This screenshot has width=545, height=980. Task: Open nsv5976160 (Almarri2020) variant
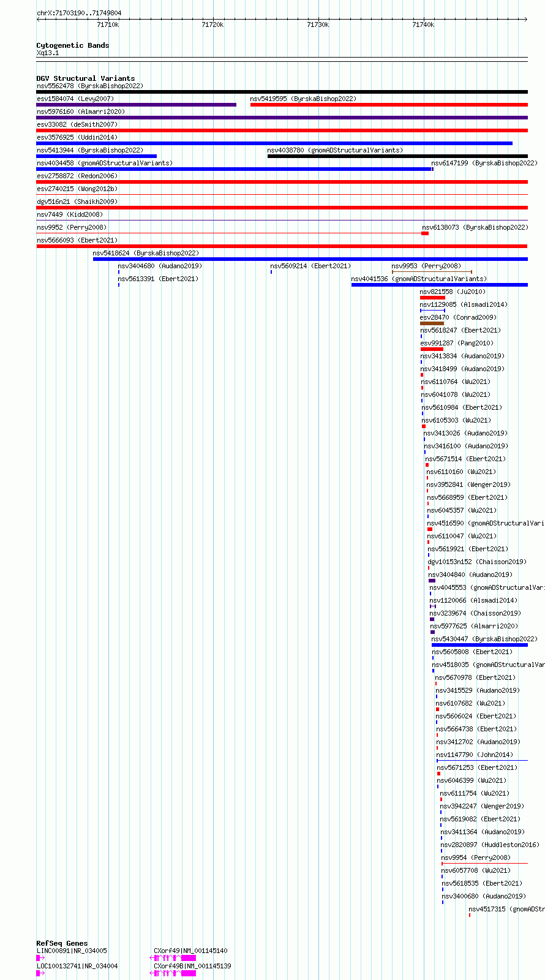click(x=81, y=111)
